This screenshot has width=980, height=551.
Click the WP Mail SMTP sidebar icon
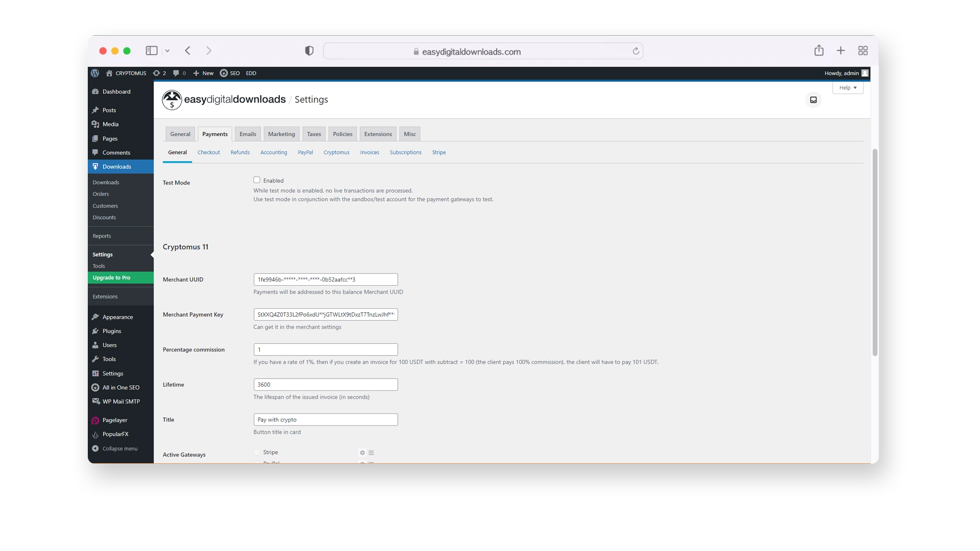point(95,401)
